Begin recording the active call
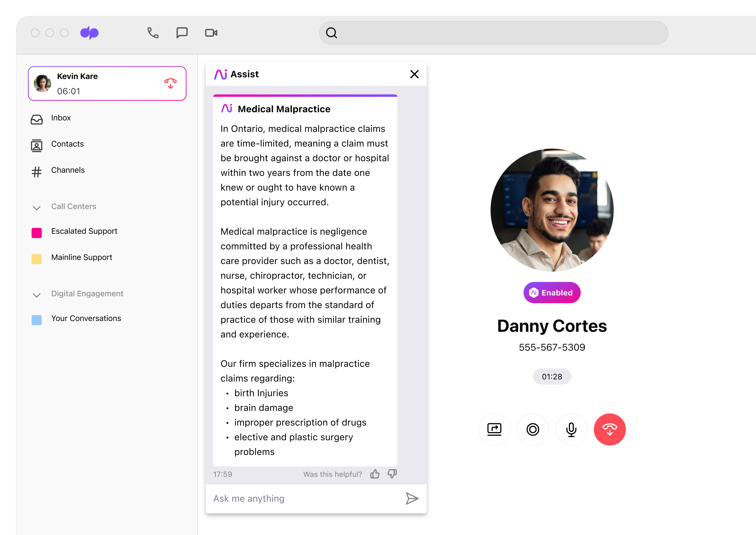Image resolution: width=756 pixels, height=535 pixels. (532, 429)
